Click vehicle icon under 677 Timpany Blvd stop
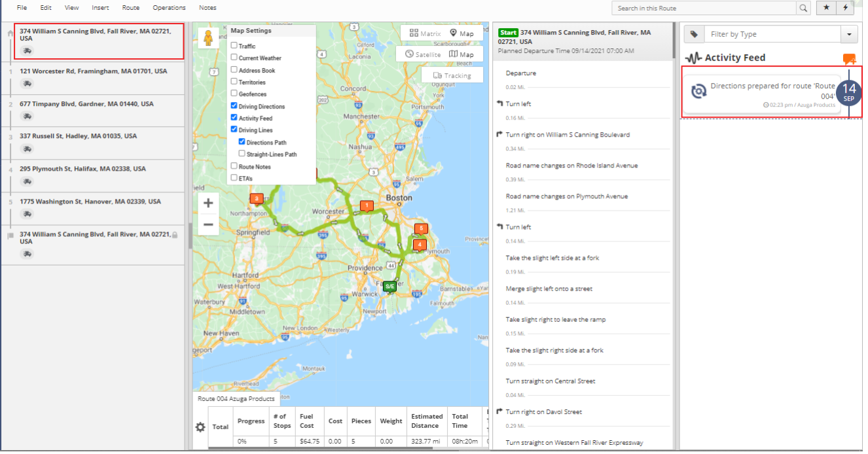The height and width of the screenshot is (454, 868). (x=27, y=116)
